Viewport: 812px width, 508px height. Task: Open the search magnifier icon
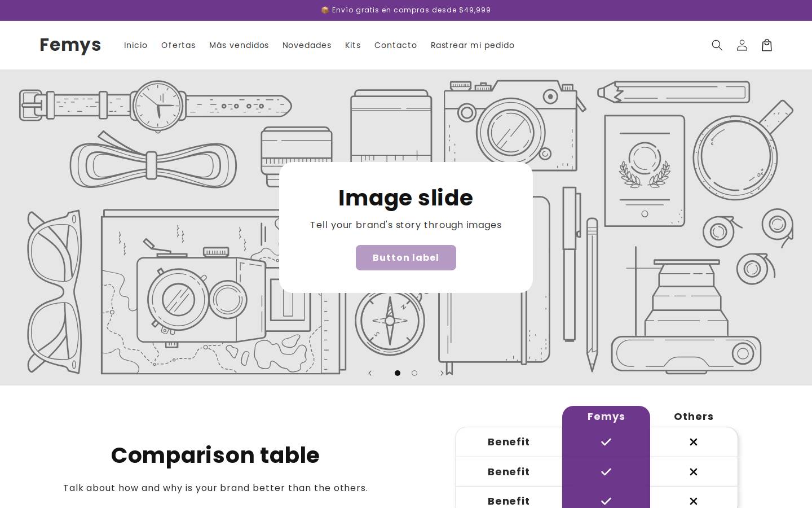click(x=717, y=45)
